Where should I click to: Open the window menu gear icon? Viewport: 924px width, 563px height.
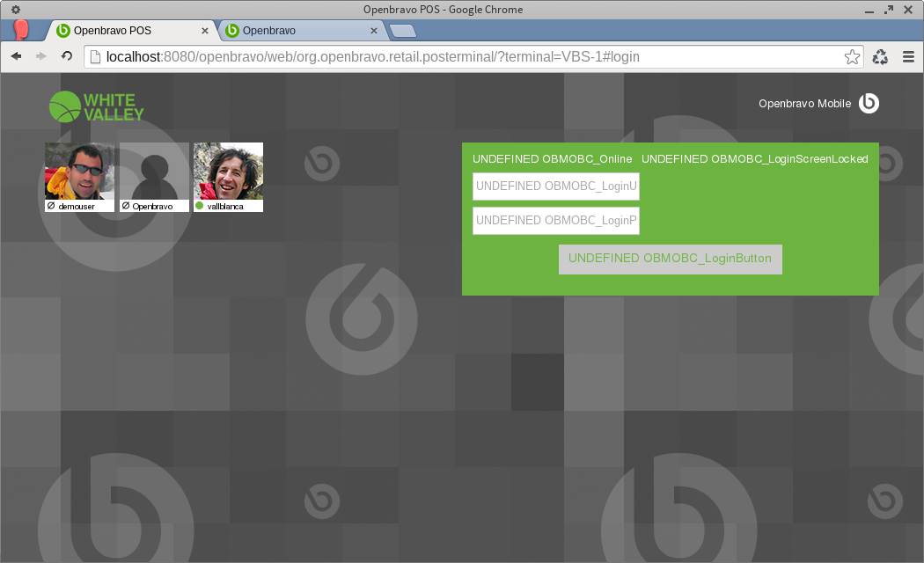15,9
